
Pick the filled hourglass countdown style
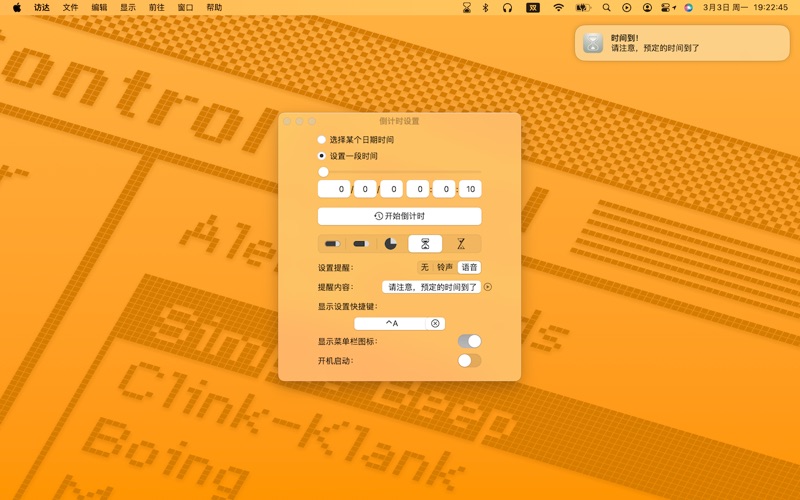(426, 244)
